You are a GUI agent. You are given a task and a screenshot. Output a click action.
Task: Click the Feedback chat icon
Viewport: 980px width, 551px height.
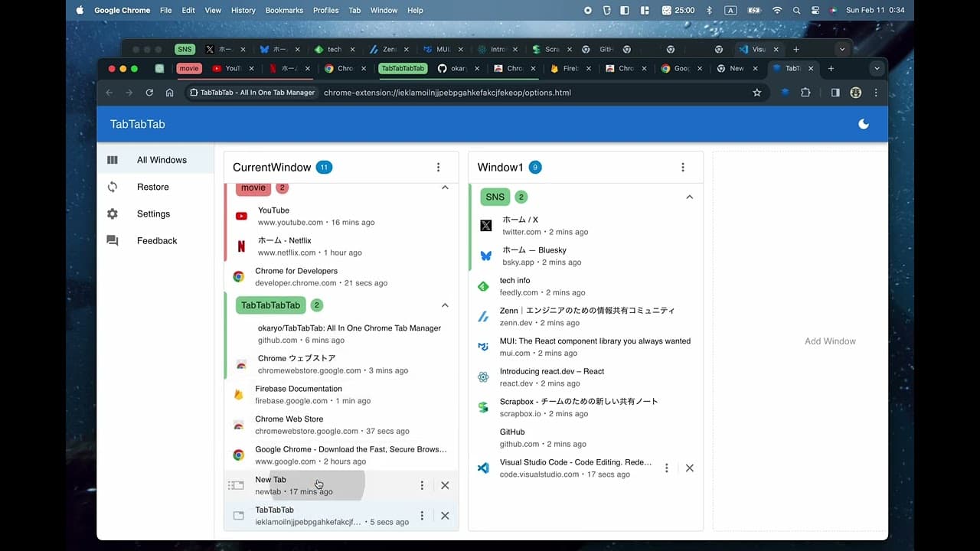pos(113,240)
